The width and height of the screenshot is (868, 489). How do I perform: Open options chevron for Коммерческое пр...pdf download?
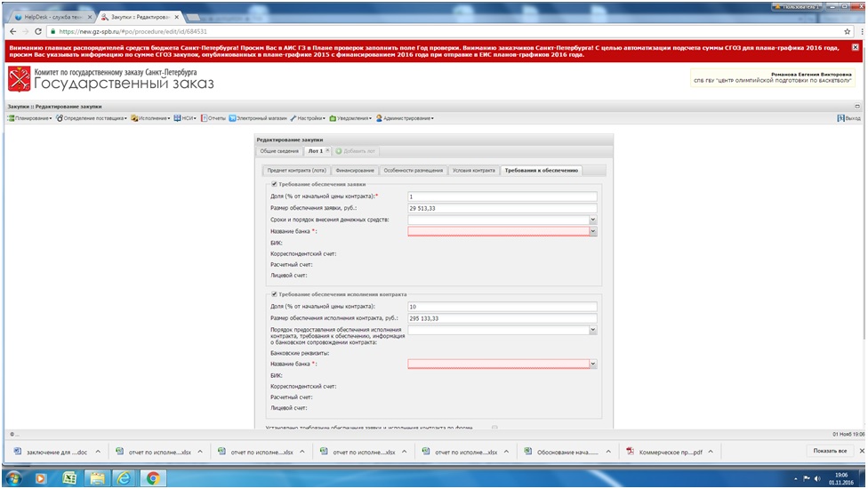711,452
